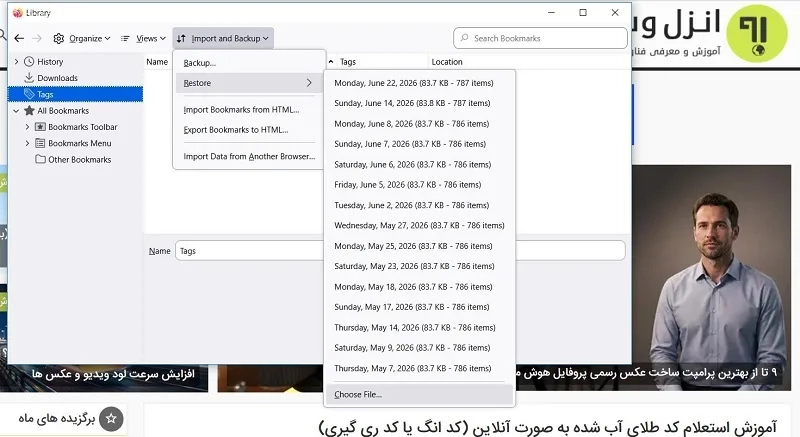Click the Firefox logo in Library title bar

18,13
